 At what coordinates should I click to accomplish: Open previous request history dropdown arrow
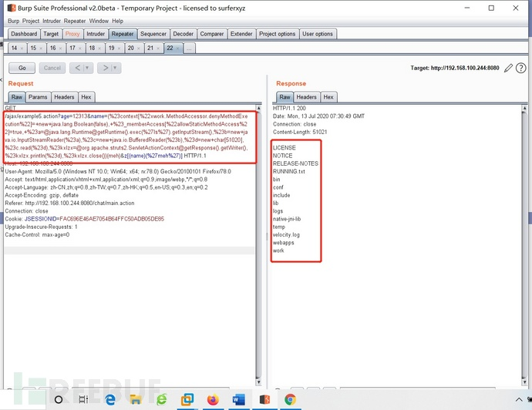(87, 68)
